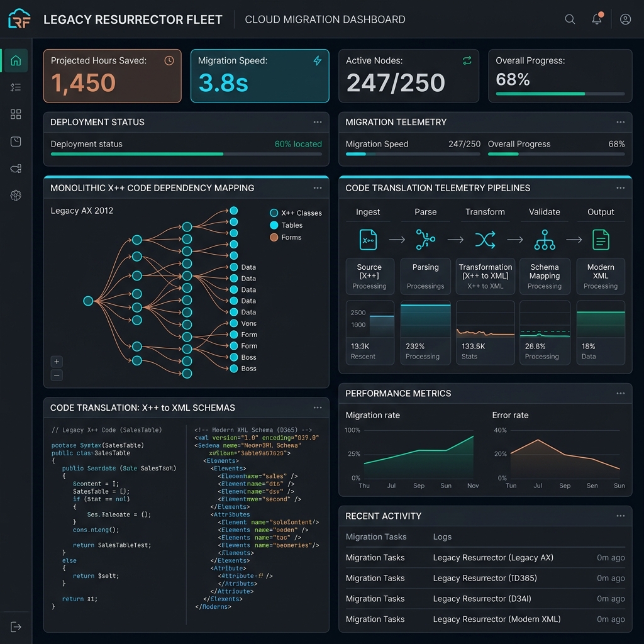Open Migration Telemetry panel options menu
Screen dimensions: 644x644
(620, 122)
